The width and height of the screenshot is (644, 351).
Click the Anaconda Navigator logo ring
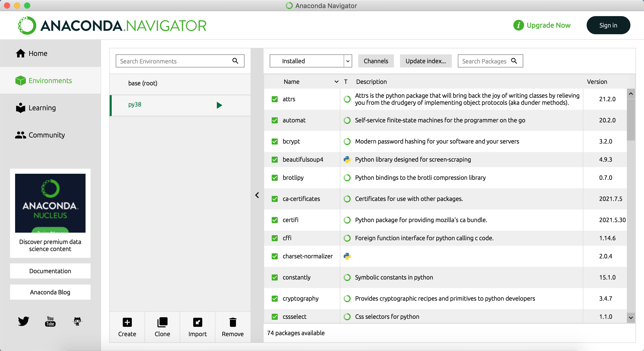click(x=27, y=25)
